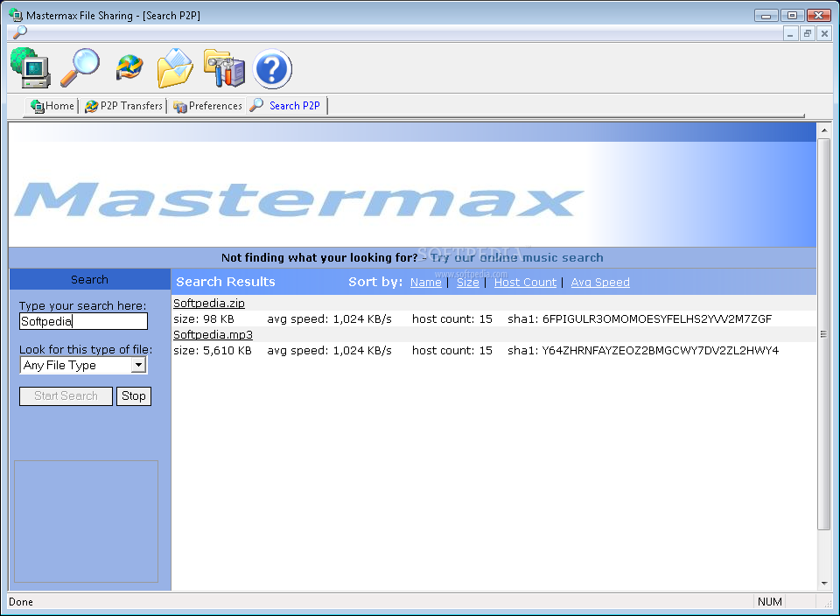This screenshot has width=840, height=616.
Task: Click the blue 'Search' panel header
Action: pos(89,280)
